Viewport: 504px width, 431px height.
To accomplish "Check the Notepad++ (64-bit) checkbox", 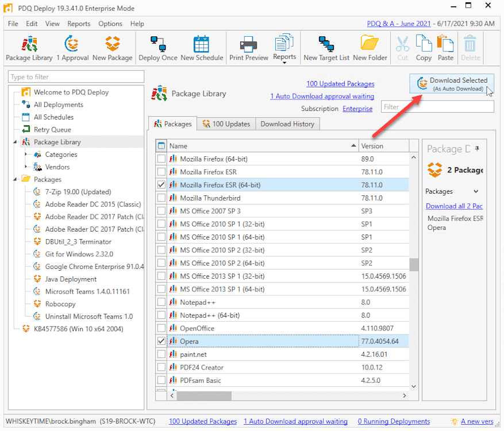I will pos(161,315).
